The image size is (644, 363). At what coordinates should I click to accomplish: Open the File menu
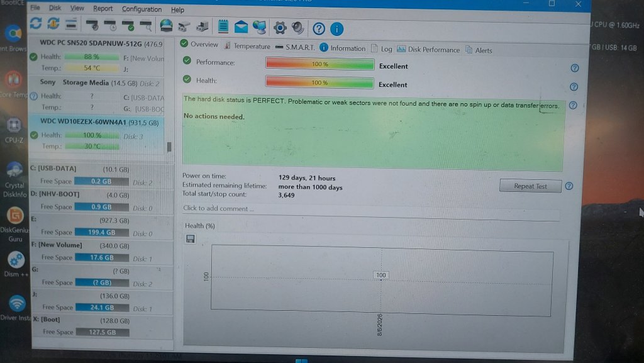point(35,8)
